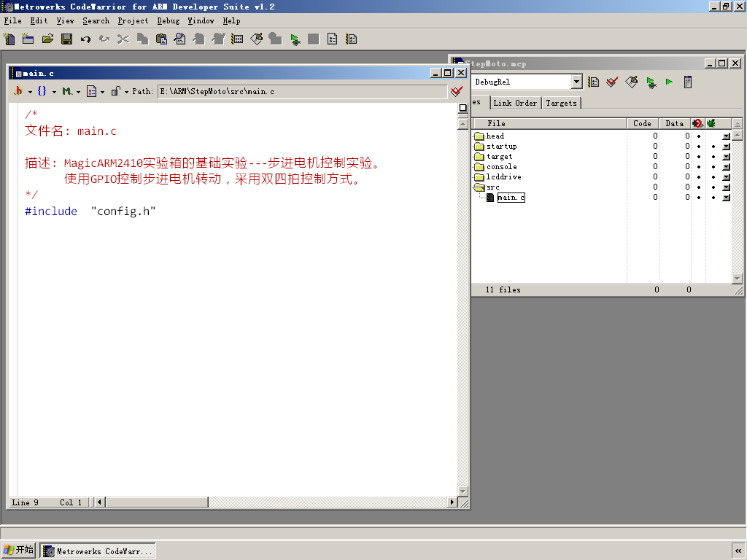
Task: Switch to the Link Order tab
Action: (x=515, y=103)
